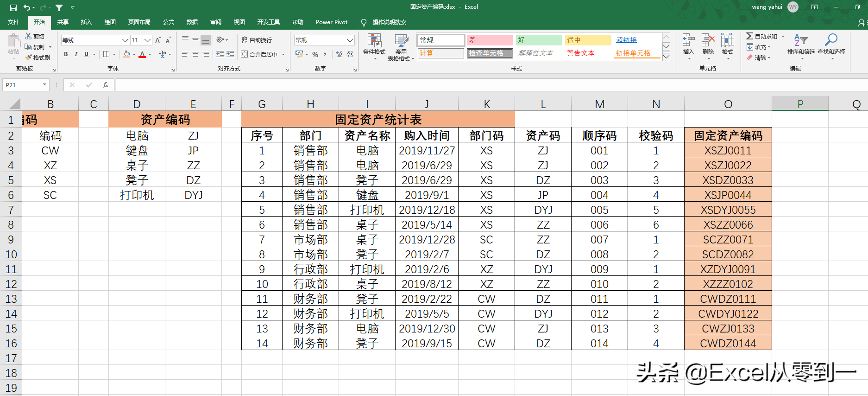Click the Save icon in quick access toolbar
This screenshot has height=396, width=868.
click(13, 7)
